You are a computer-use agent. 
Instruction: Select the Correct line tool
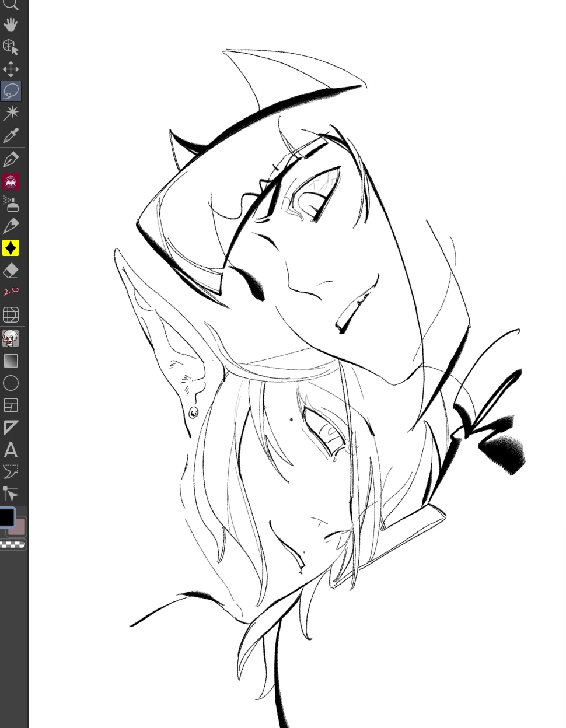[11, 494]
